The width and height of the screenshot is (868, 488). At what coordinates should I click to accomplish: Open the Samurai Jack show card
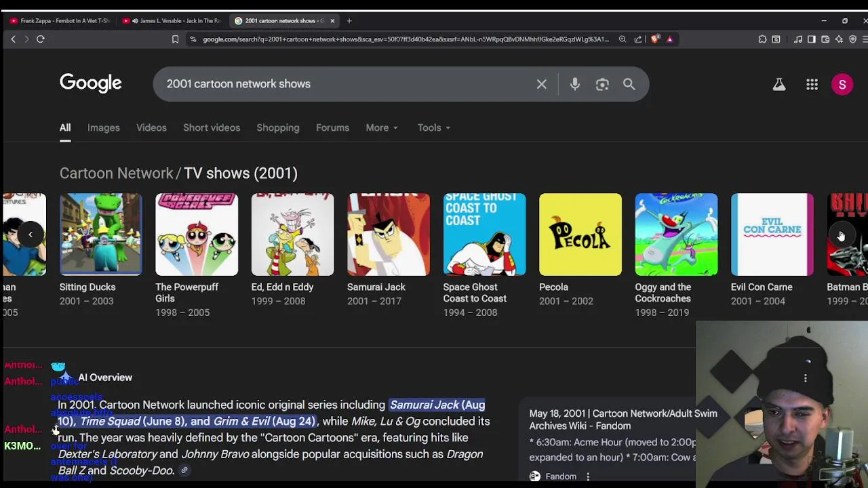[x=389, y=250]
